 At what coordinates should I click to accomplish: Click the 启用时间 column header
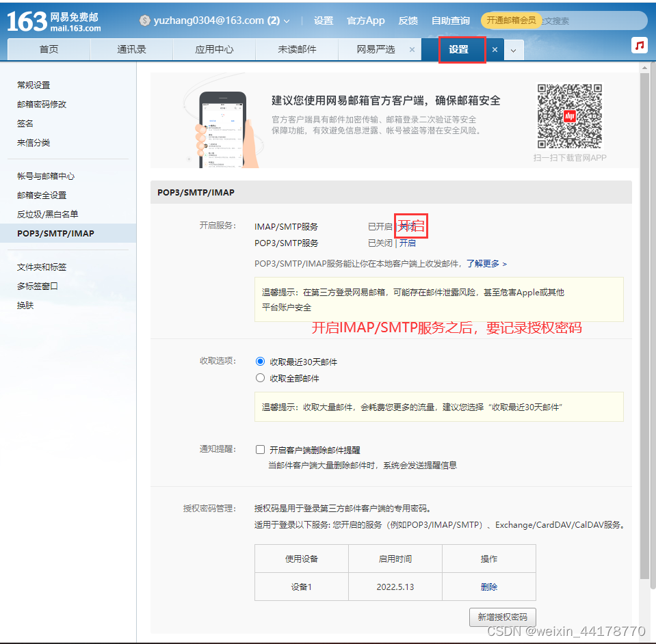(395, 559)
